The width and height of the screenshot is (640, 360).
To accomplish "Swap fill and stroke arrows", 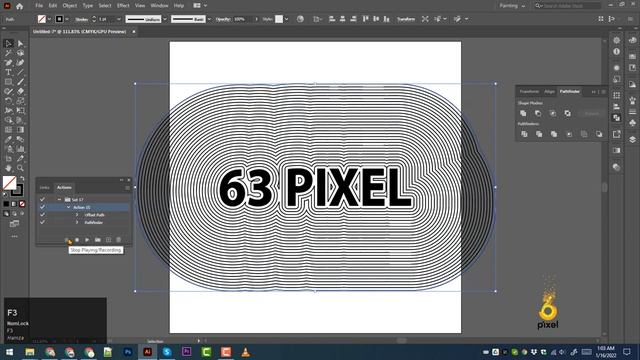I will [22, 179].
